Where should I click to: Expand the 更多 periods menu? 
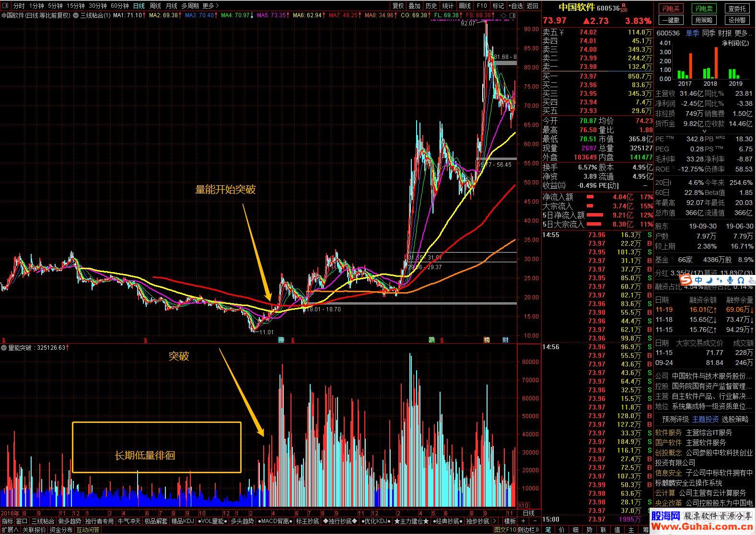click(x=210, y=6)
